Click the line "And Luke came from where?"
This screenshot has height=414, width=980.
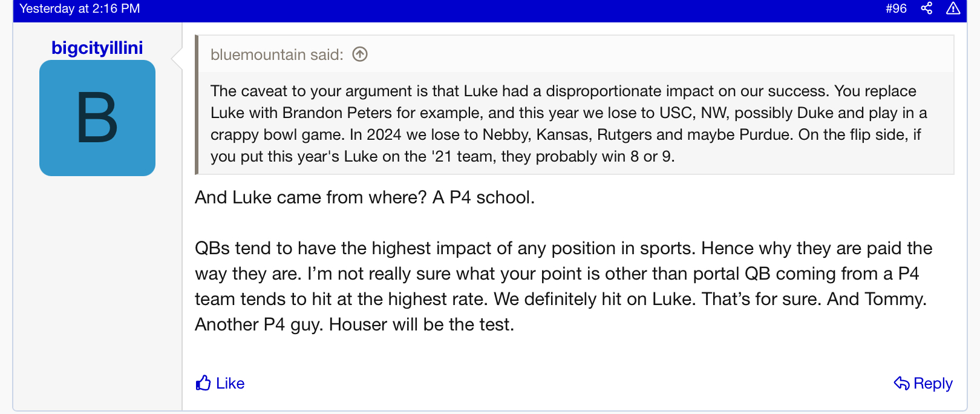311,197
